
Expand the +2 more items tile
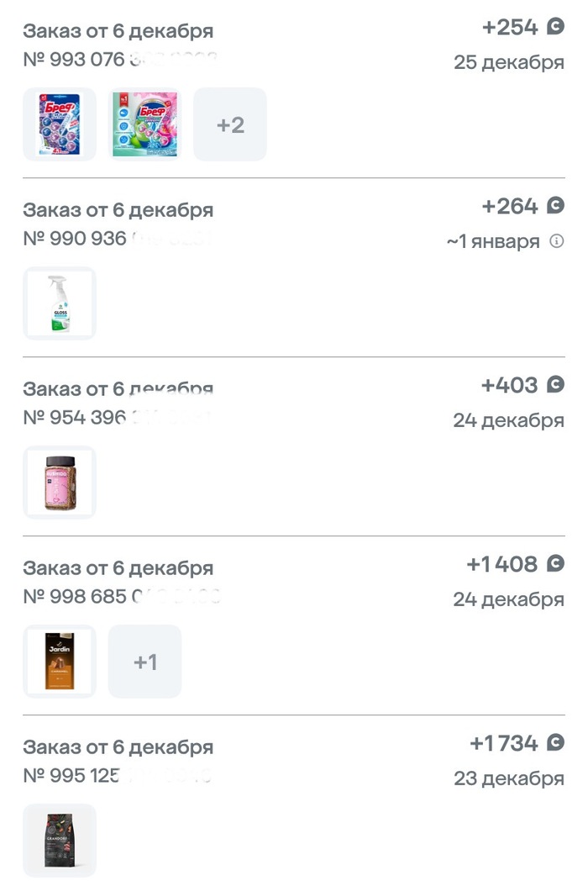click(230, 124)
